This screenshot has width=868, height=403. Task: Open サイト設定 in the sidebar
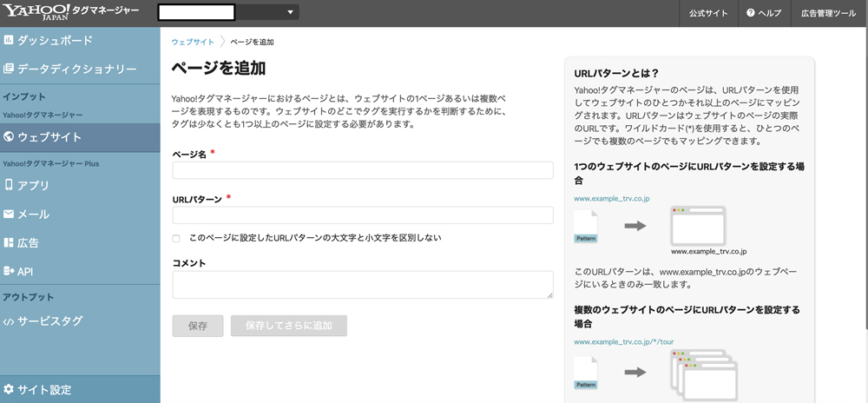(80, 389)
